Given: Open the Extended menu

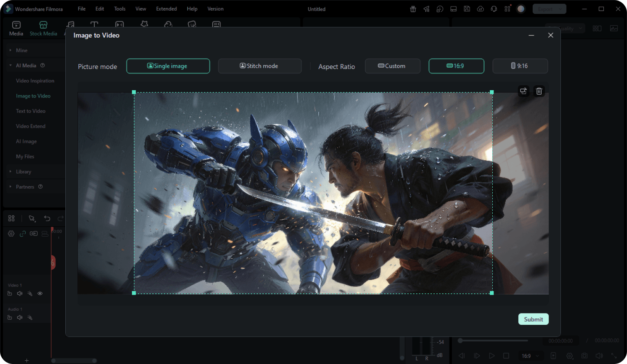Looking at the screenshot, I should (167, 9).
